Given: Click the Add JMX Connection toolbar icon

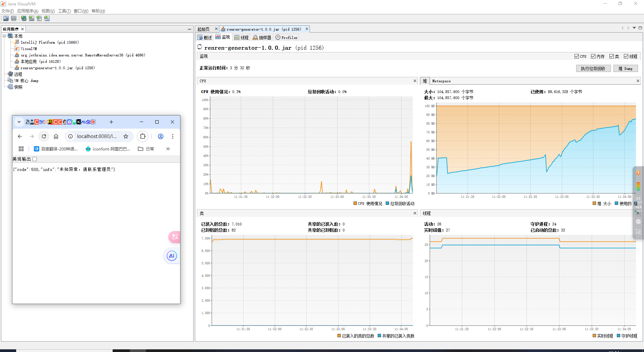Looking at the screenshot, I should tap(32, 18).
